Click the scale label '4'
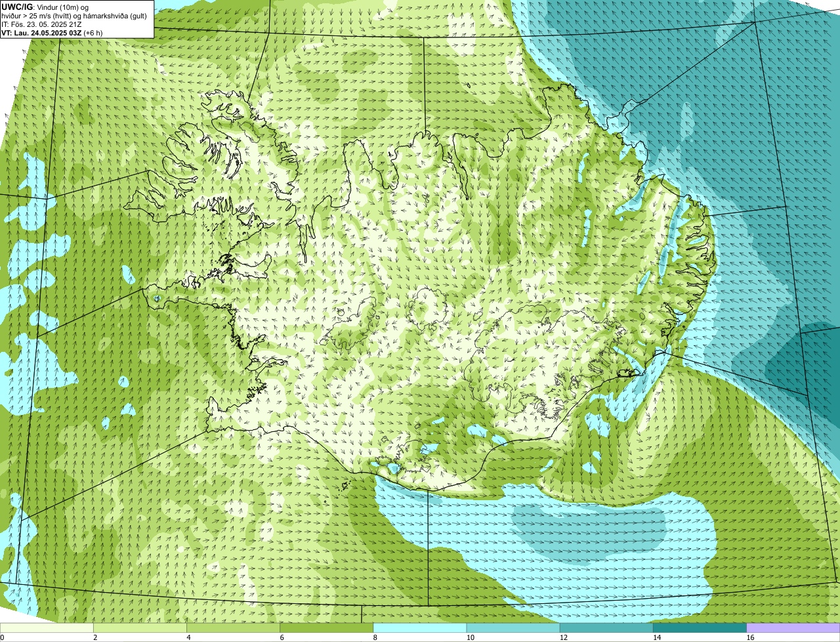Screen dimensions: 840x642 (x=188, y=637)
